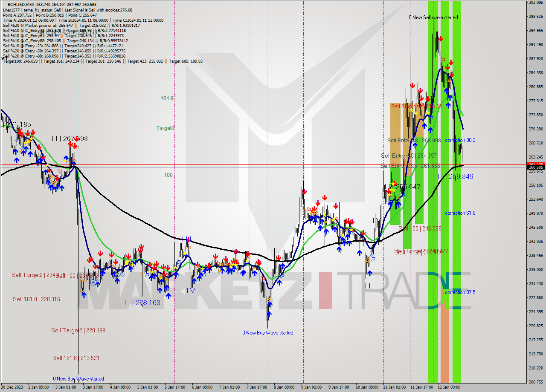Click the 220.825 price axis value
Viewport: 546px width, 392px height.
pyautogui.click(x=536, y=326)
